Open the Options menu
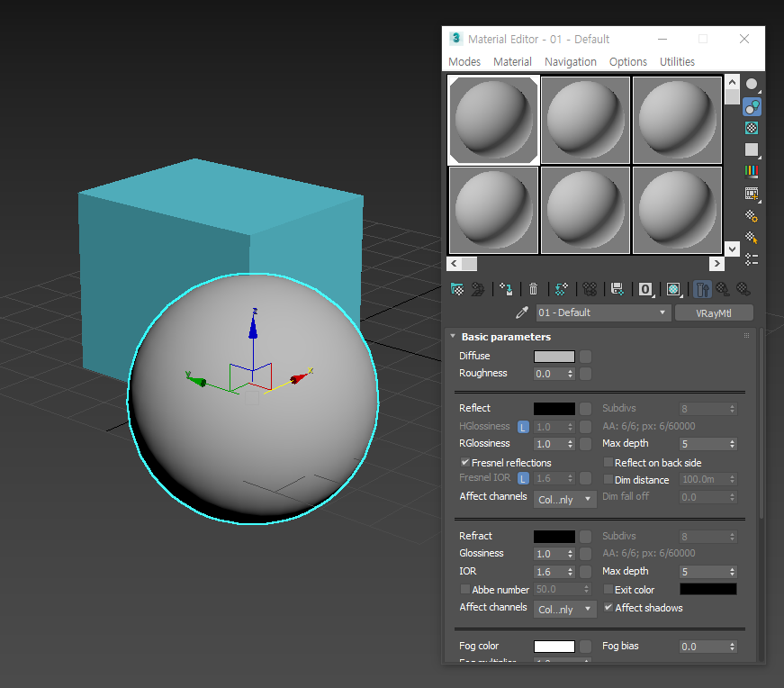Image resolution: width=784 pixels, height=688 pixels. (628, 61)
